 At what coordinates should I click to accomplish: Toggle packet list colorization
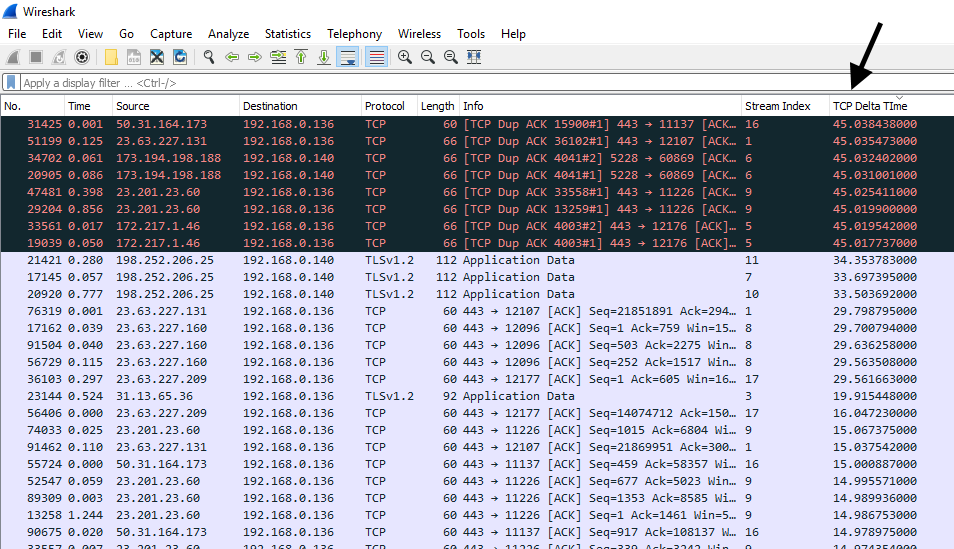(377, 57)
